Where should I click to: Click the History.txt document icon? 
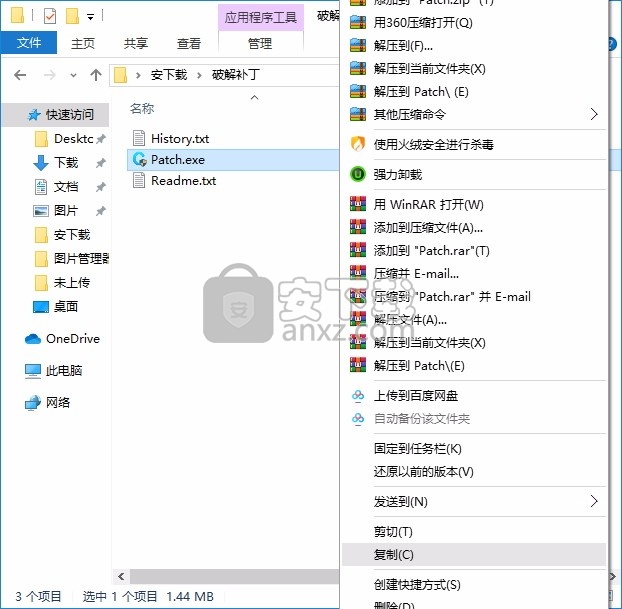pos(139,138)
